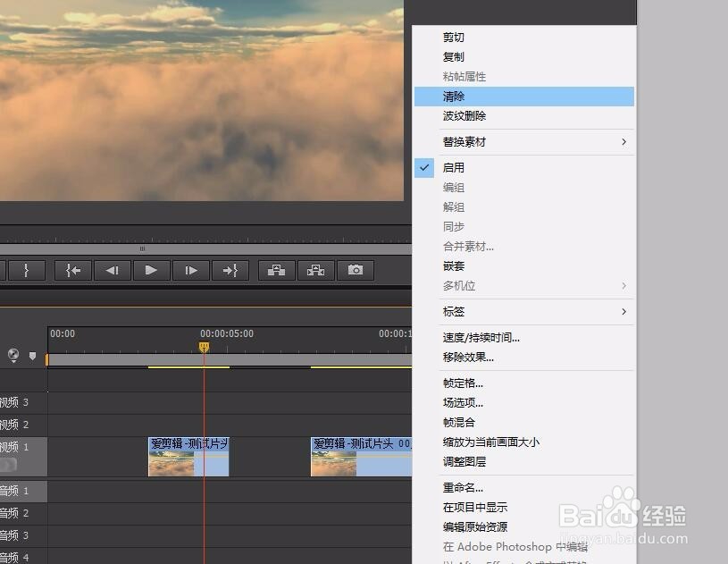The width and height of the screenshot is (728, 564).
Task: Select 波纹删除 in the context menu
Action: coord(524,115)
